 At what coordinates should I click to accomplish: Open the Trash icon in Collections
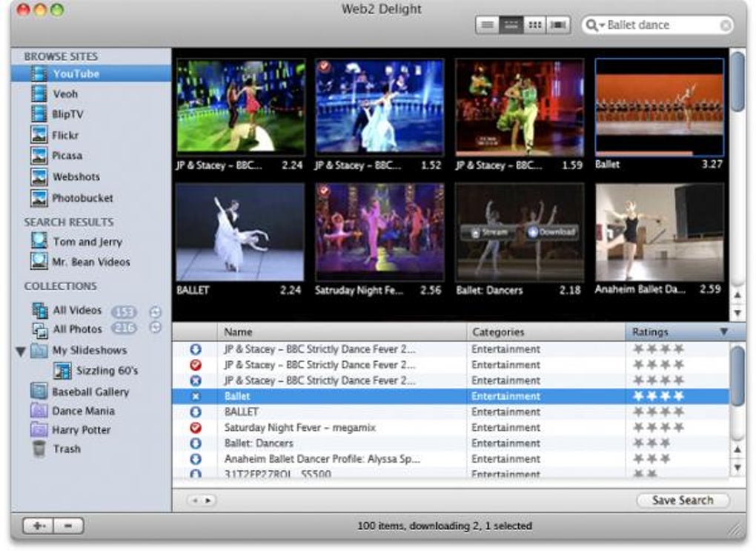39,449
